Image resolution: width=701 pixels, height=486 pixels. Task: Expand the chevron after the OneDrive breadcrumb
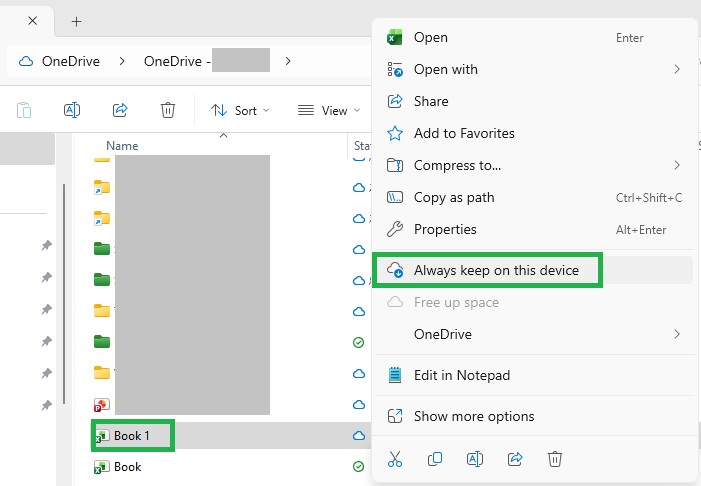[122, 61]
